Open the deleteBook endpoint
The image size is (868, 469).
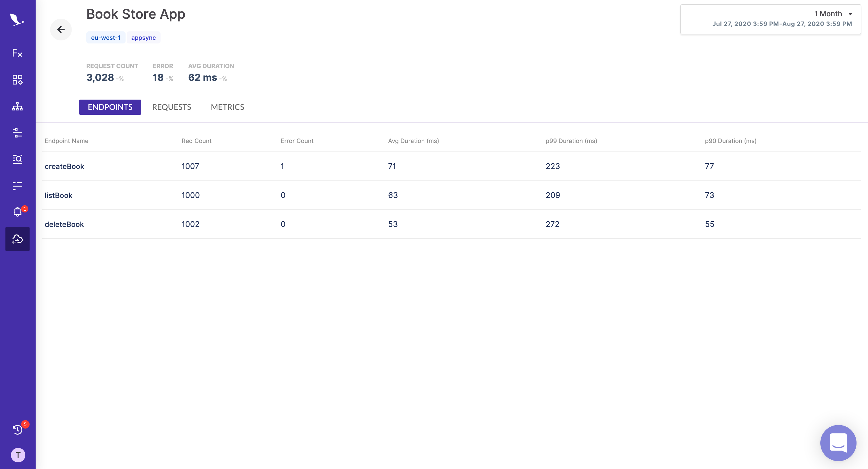pos(64,225)
